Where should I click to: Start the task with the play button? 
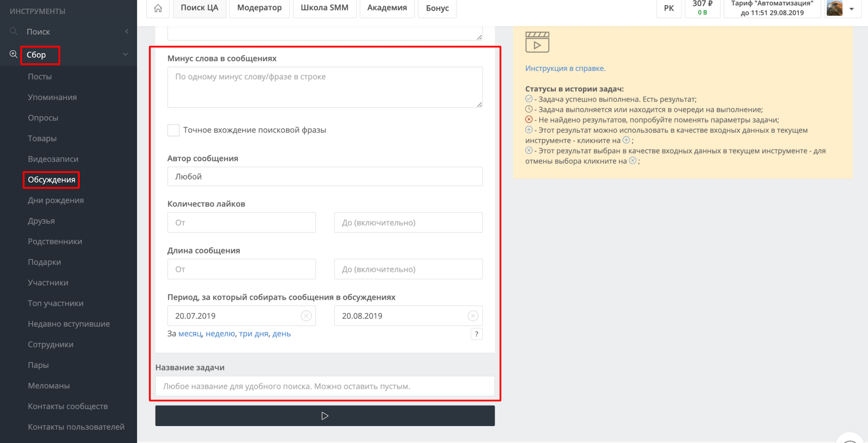click(x=325, y=415)
